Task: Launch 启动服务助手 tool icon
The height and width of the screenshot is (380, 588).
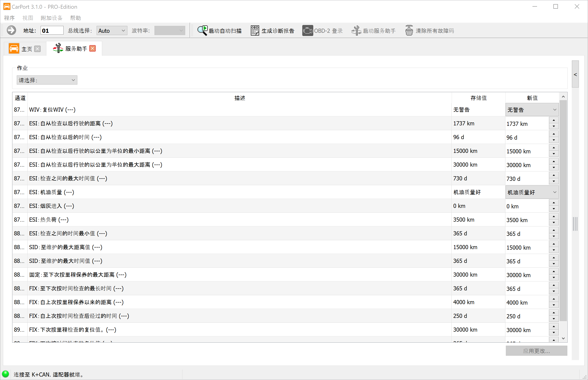Action: coord(356,30)
